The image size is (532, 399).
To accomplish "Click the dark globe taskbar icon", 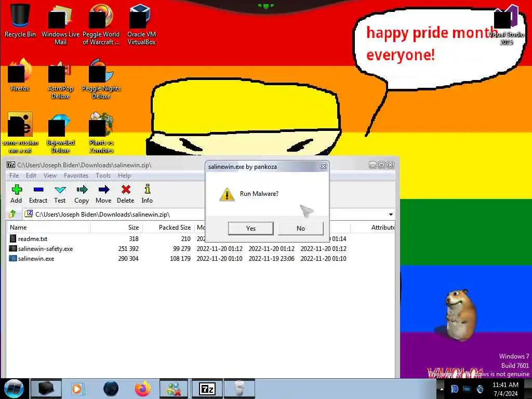I will click(x=111, y=389).
